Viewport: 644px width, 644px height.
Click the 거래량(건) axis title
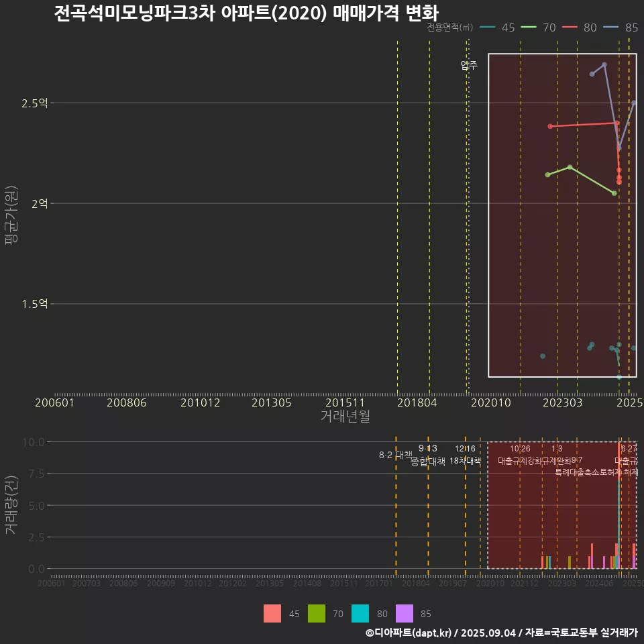pyautogui.click(x=11, y=505)
